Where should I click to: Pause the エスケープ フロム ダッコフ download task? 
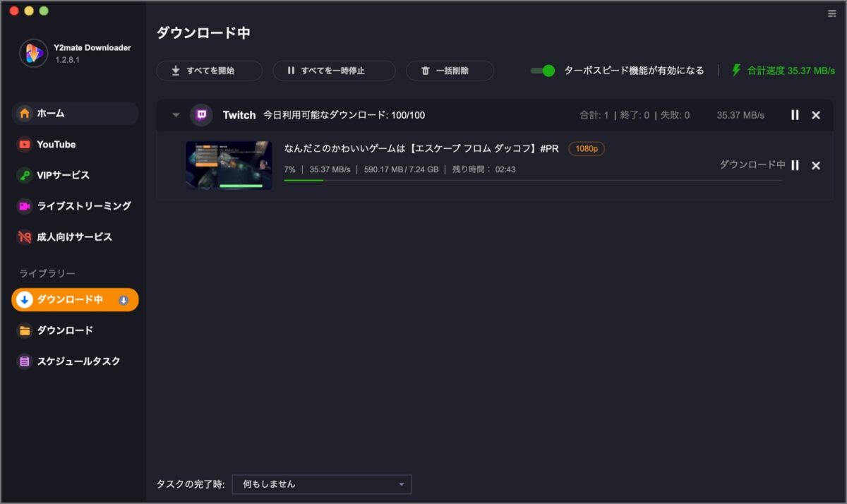point(795,165)
